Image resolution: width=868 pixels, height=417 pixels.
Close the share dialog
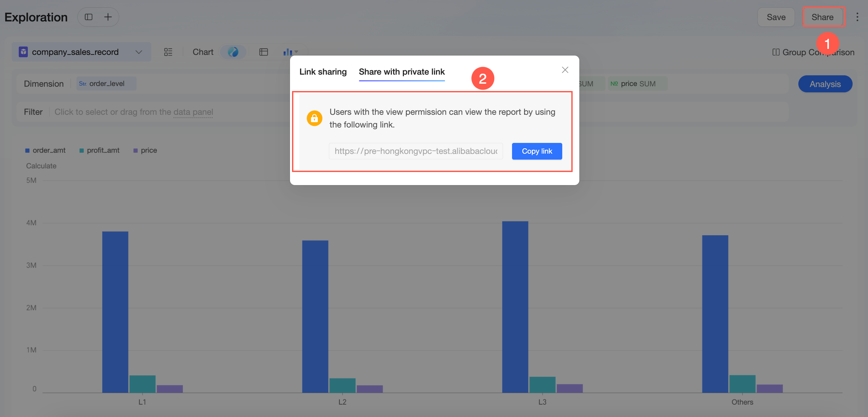[x=565, y=70]
